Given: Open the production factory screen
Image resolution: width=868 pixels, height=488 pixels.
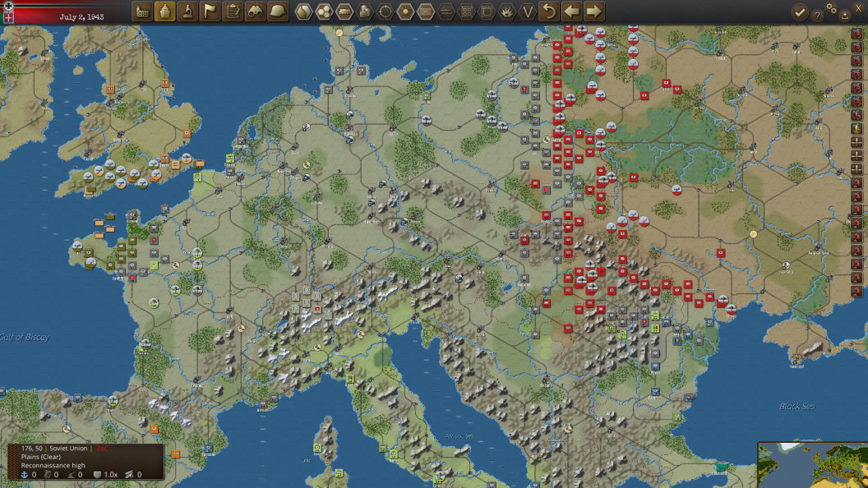Looking at the screenshot, I should coord(142,11).
